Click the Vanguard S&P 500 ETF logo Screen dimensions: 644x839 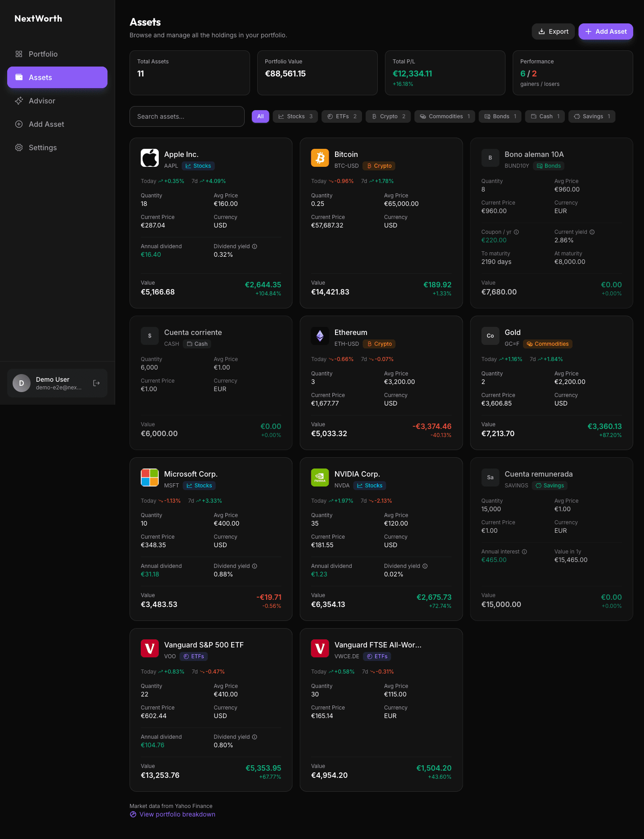point(150,648)
